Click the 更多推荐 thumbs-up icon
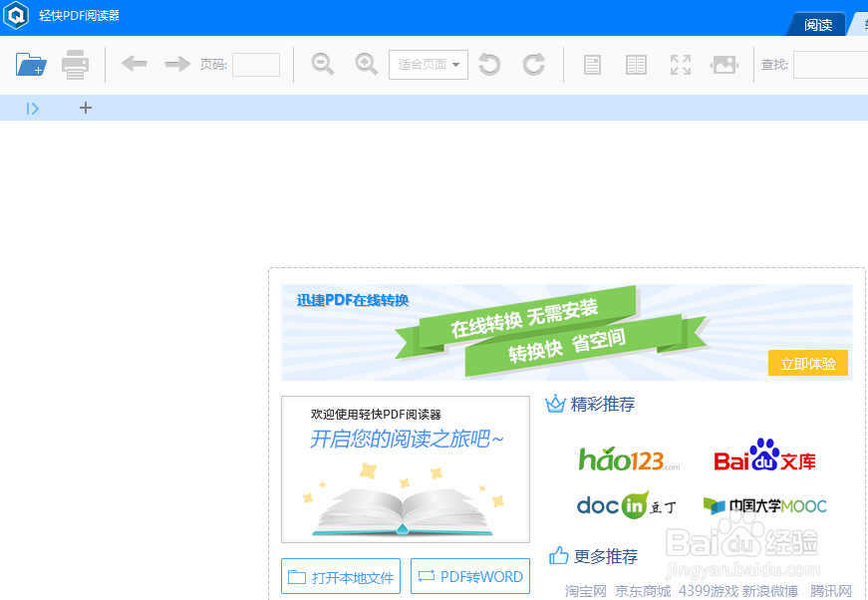868x600 pixels. (558, 555)
